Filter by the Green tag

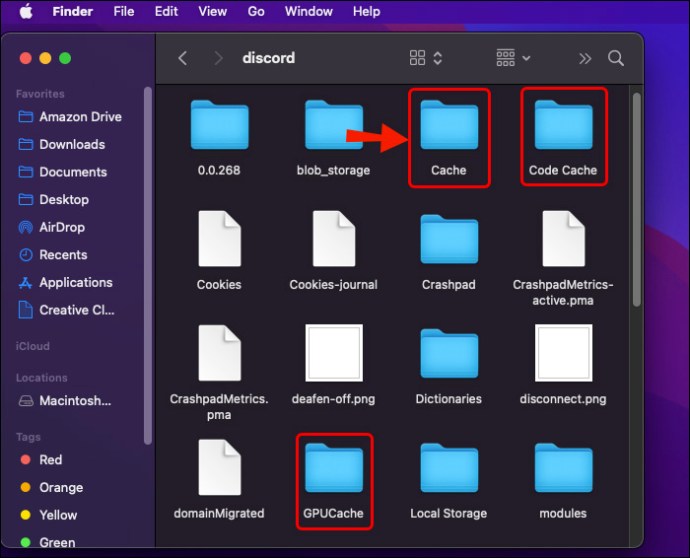[48, 543]
